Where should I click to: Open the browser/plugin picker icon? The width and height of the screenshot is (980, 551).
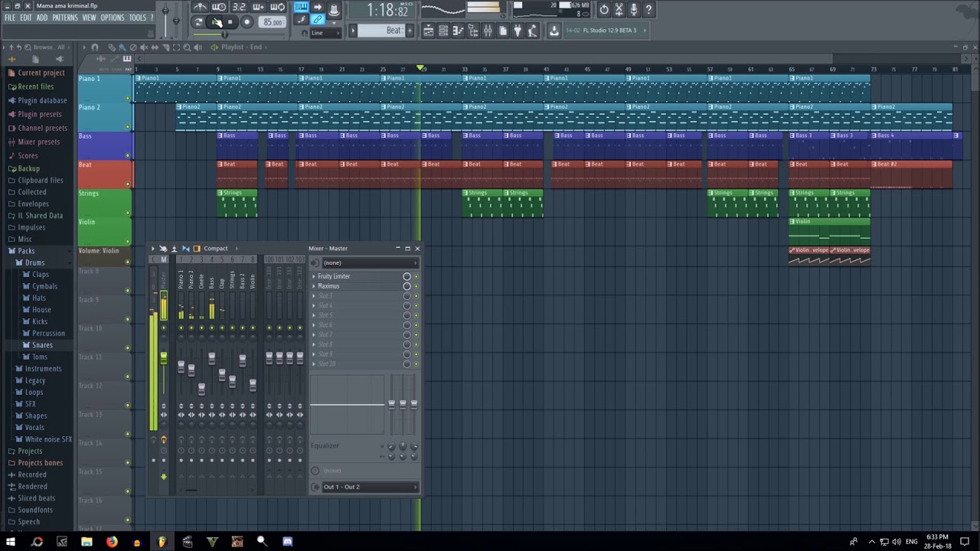pyautogui.click(x=473, y=31)
